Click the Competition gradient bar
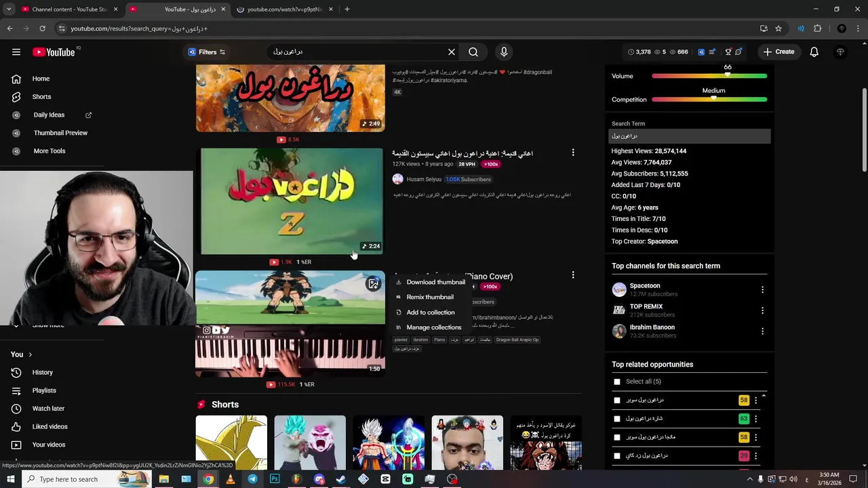 pos(709,100)
